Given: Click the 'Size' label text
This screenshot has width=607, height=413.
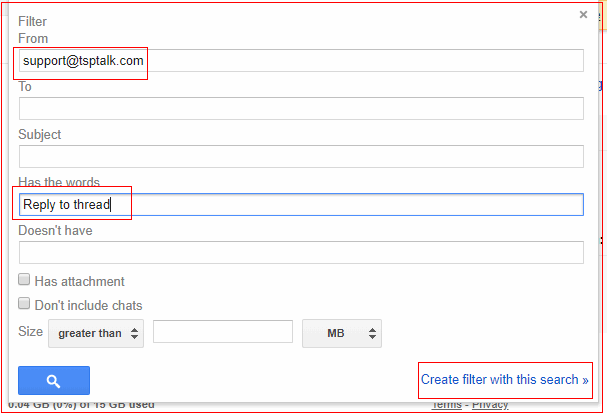Looking at the screenshot, I should 31,332.
